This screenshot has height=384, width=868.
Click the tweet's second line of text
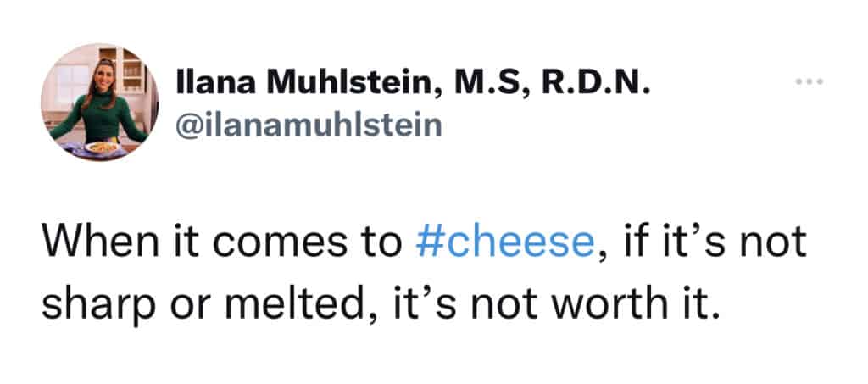pos(381,302)
